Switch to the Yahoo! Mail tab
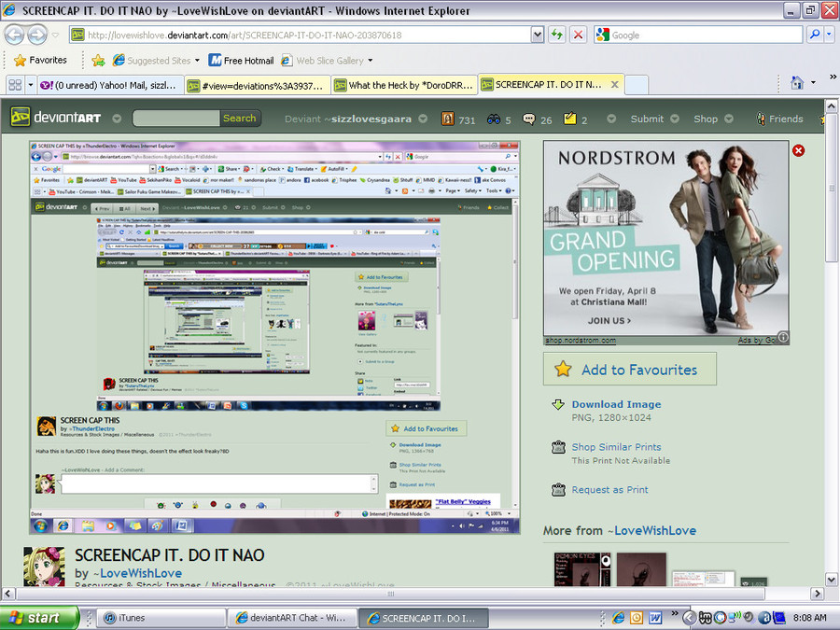Image resolution: width=840 pixels, height=630 pixels. click(110, 85)
